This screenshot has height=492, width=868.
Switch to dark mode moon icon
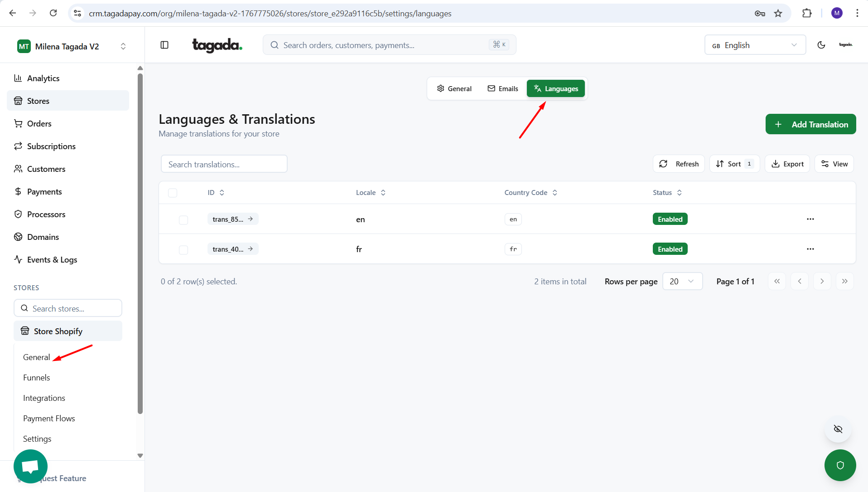(821, 45)
